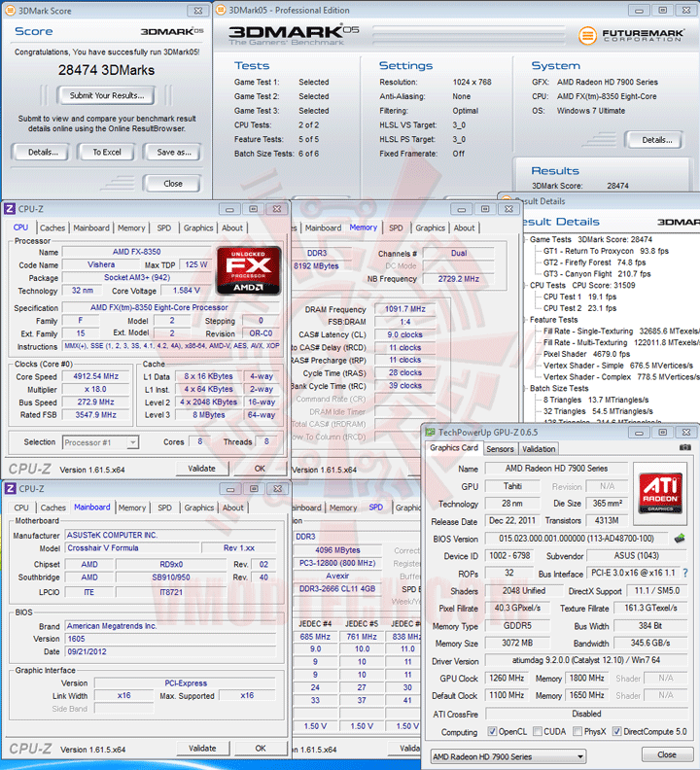Screen dimensions: 700x770
Task: Click the 3DMARK05 logo in main window
Action: click(x=294, y=34)
